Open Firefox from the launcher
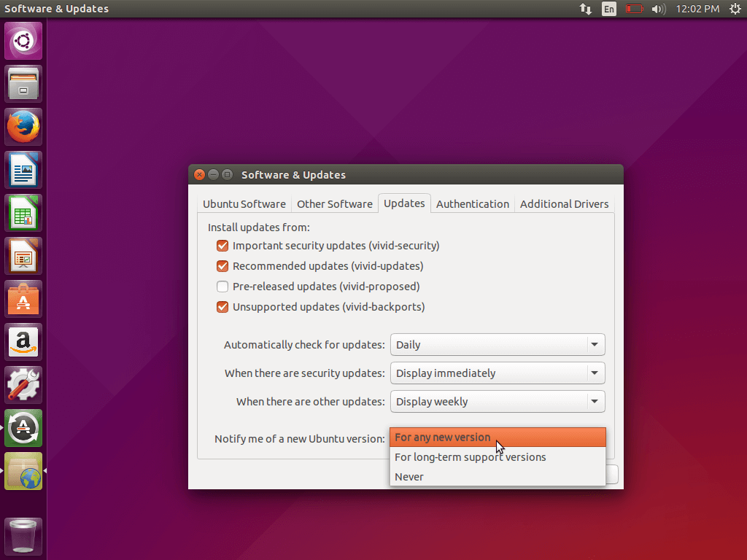Viewport: 747px width, 560px height. [23, 127]
